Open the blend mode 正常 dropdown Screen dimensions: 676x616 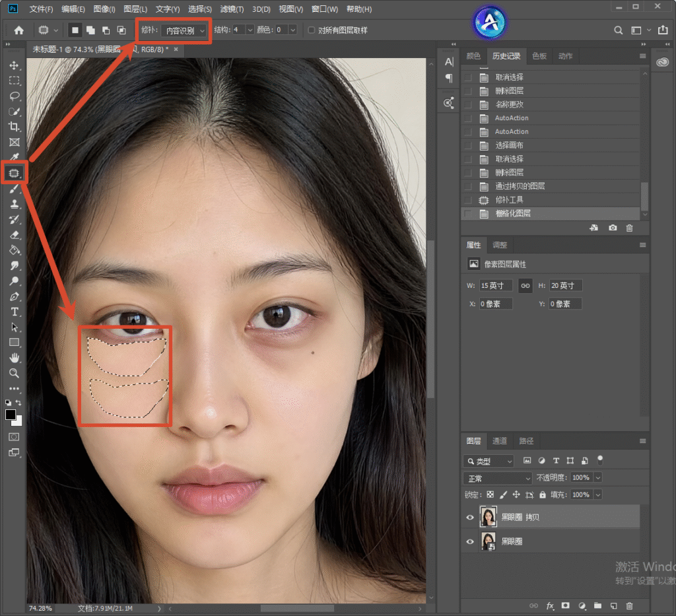(x=498, y=479)
